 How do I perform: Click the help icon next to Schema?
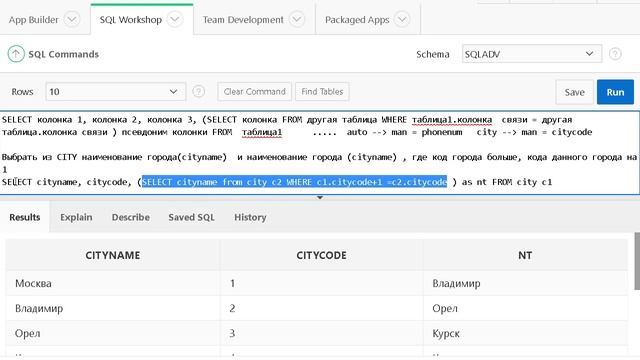pyautogui.click(x=615, y=54)
